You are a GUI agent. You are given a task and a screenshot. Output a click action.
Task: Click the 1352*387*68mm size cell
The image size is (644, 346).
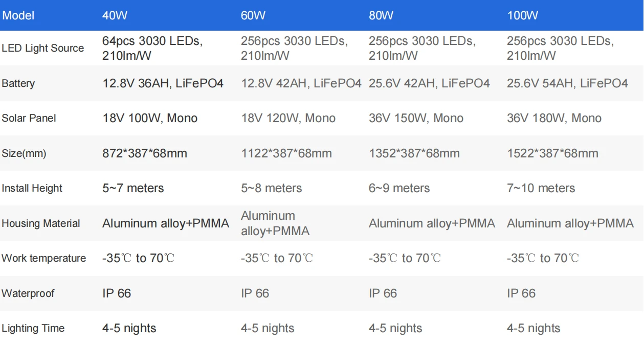pyautogui.click(x=414, y=153)
